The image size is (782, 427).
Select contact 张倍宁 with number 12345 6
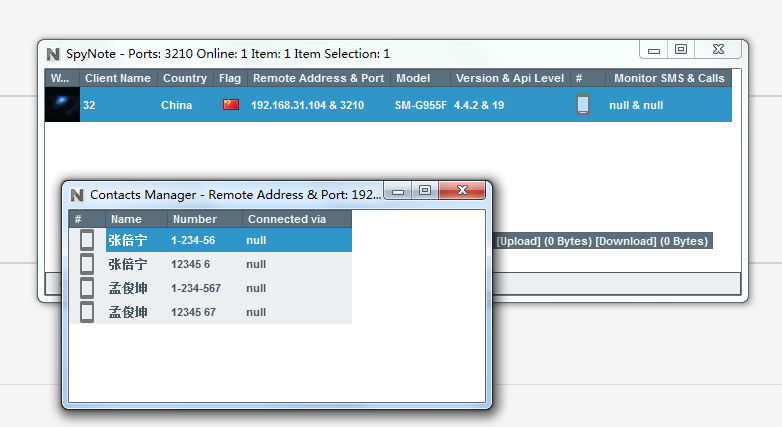click(x=128, y=264)
